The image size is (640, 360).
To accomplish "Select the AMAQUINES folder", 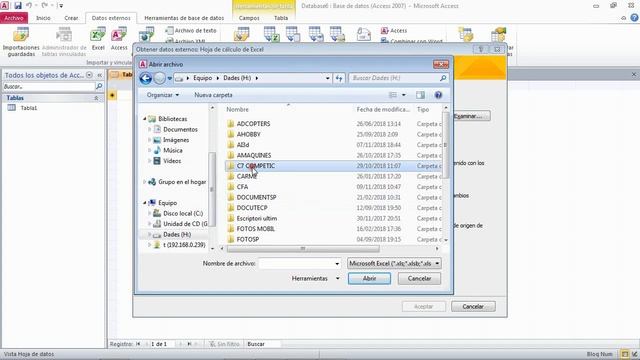I will tap(253, 156).
